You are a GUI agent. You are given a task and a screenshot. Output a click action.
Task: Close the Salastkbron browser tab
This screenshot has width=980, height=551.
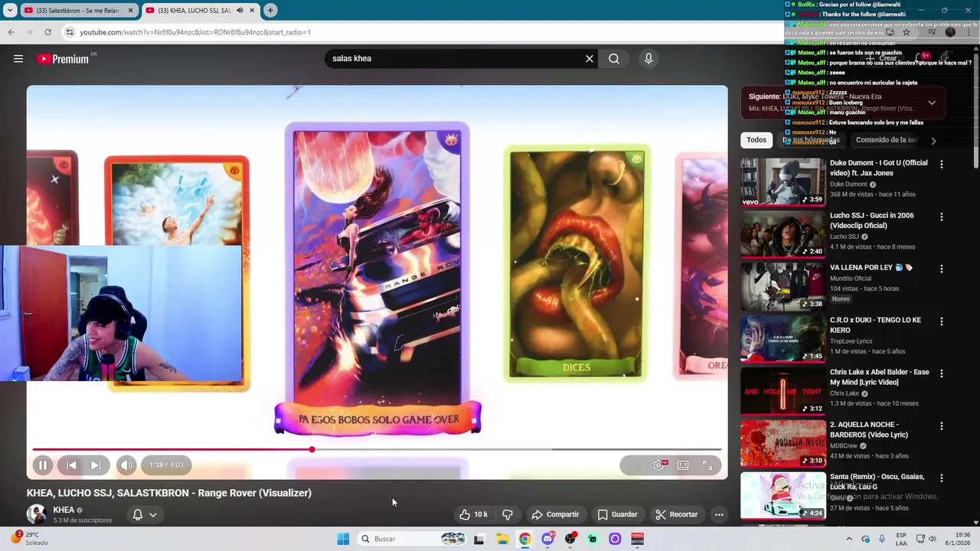[130, 11]
